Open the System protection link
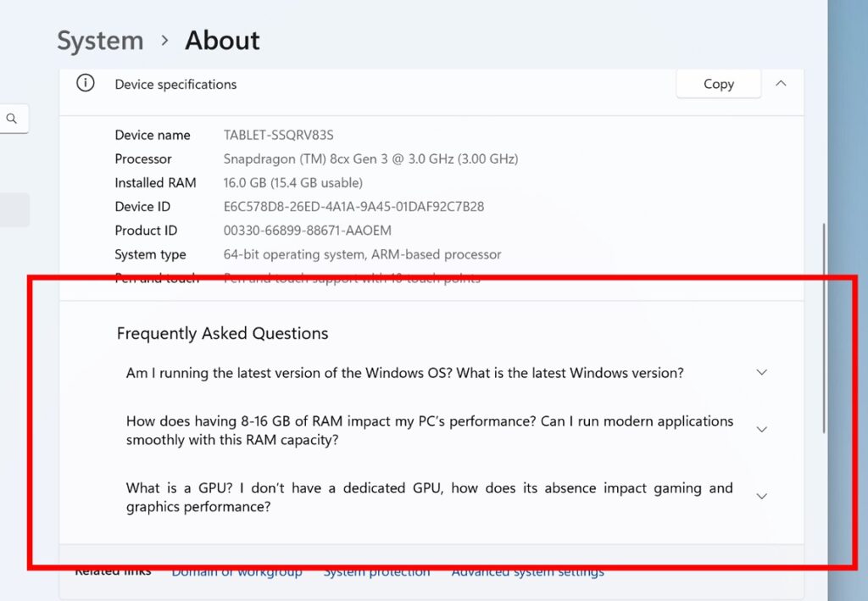The image size is (868, 601). pyautogui.click(x=376, y=571)
